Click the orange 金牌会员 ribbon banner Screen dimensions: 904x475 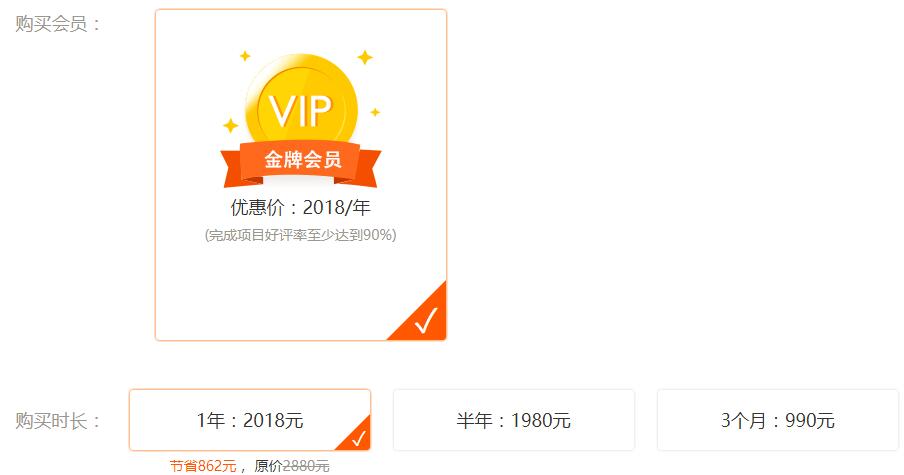coord(300,163)
